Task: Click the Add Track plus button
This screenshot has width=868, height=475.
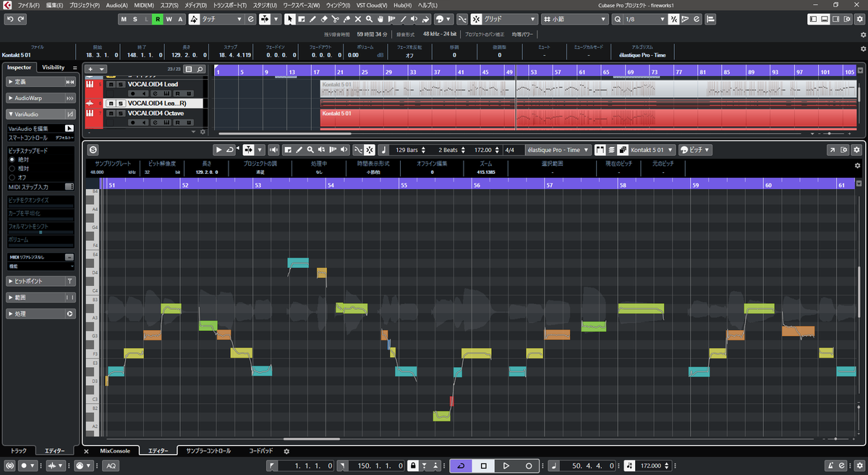Action: [90, 69]
